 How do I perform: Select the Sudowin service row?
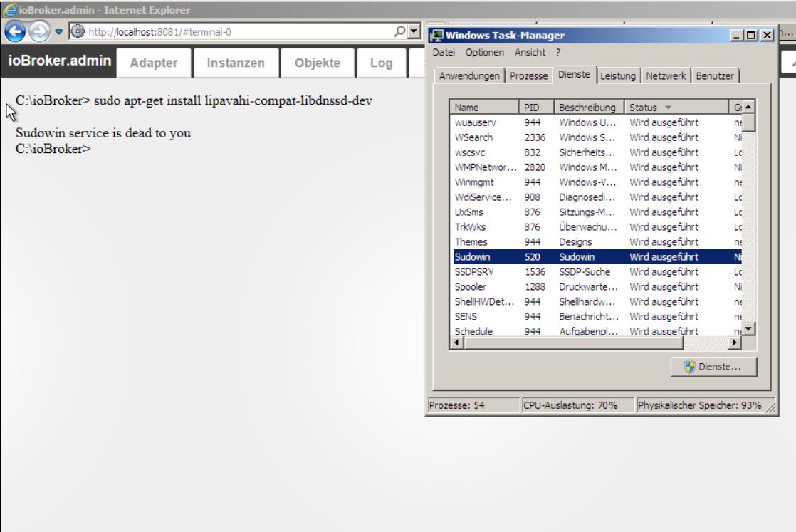point(597,257)
